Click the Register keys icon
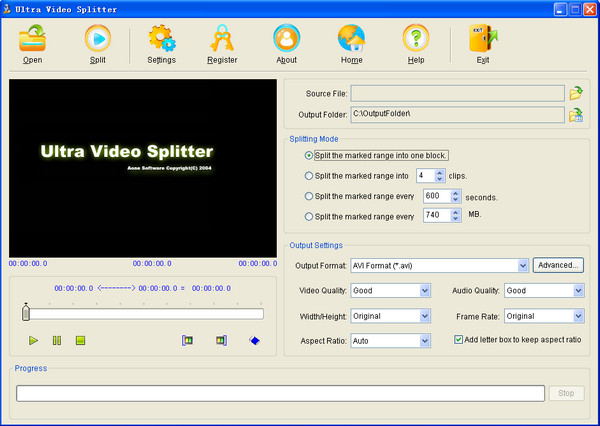The image size is (600, 426). (x=222, y=40)
